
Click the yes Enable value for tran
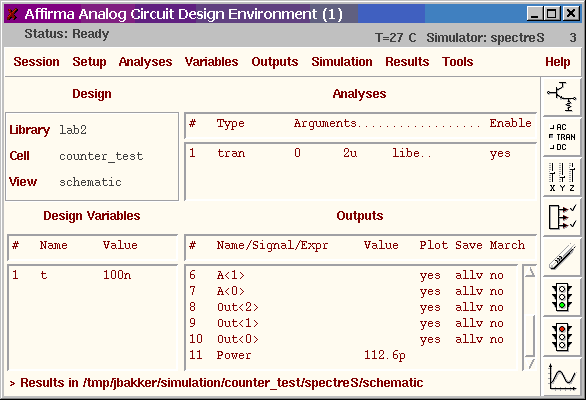500,154
